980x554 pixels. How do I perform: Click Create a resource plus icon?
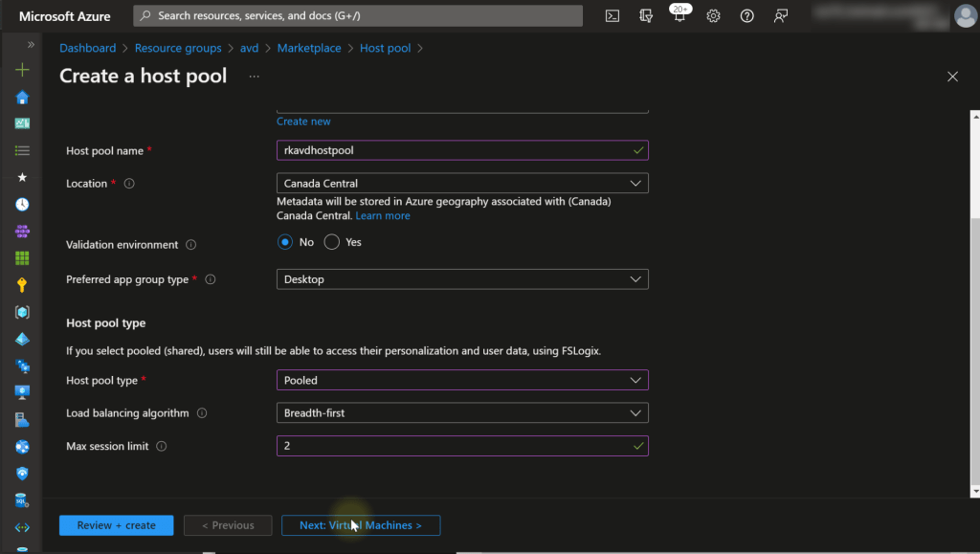click(x=22, y=70)
